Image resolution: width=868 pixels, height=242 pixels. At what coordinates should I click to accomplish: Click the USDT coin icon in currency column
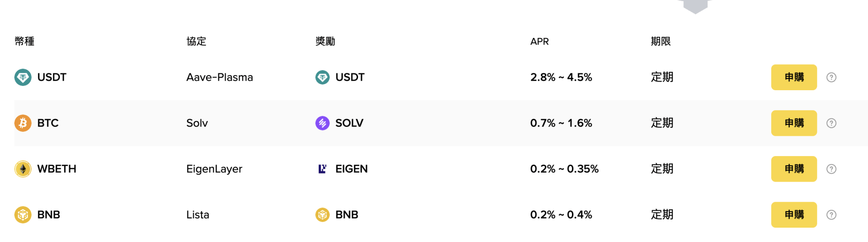click(x=23, y=78)
